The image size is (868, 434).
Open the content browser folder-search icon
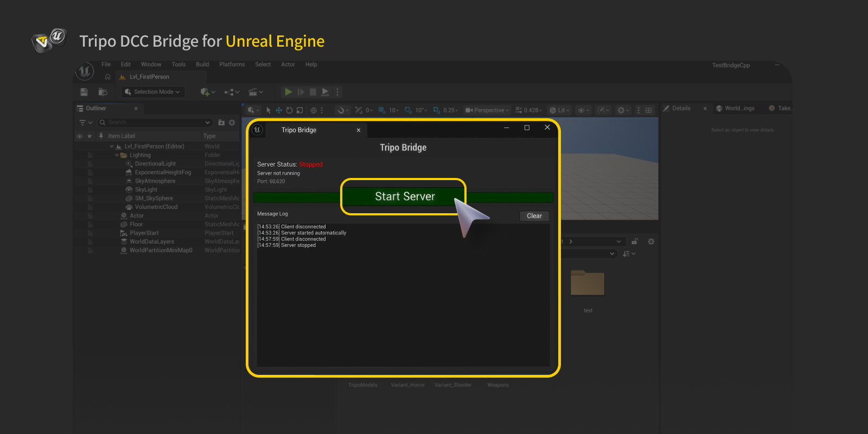click(x=103, y=92)
